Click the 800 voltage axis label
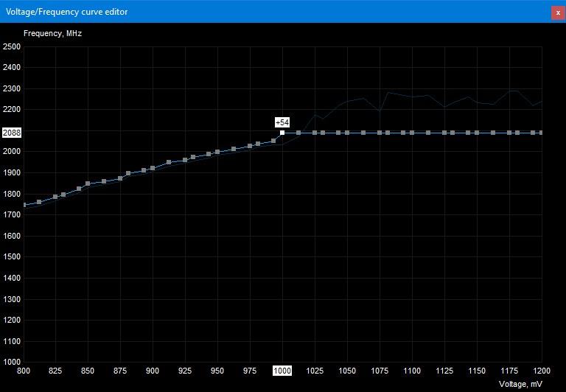 click(24, 371)
